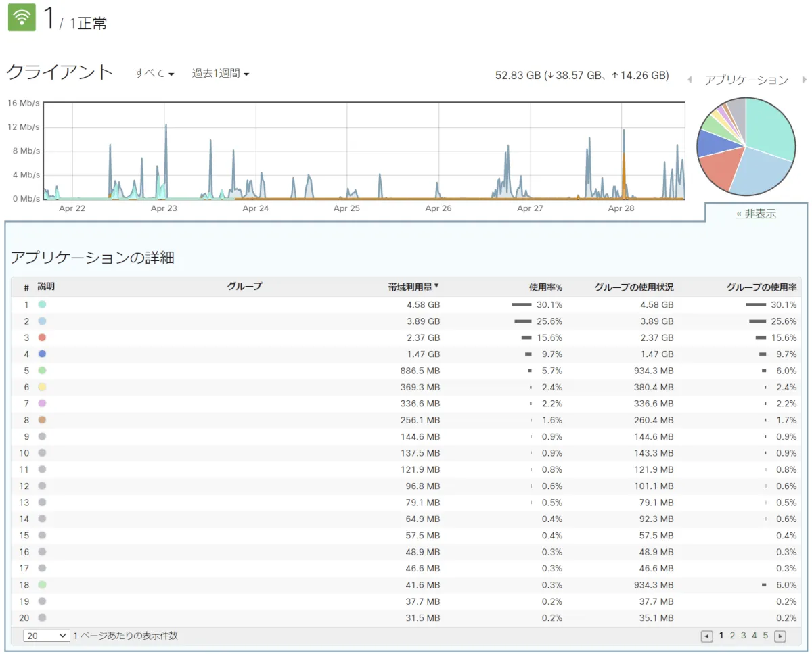Sort by グループの使用状況 column header
Image resolution: width=812 pixels, height=654 pixels.
pyautogui.click(x=634, y=287)
